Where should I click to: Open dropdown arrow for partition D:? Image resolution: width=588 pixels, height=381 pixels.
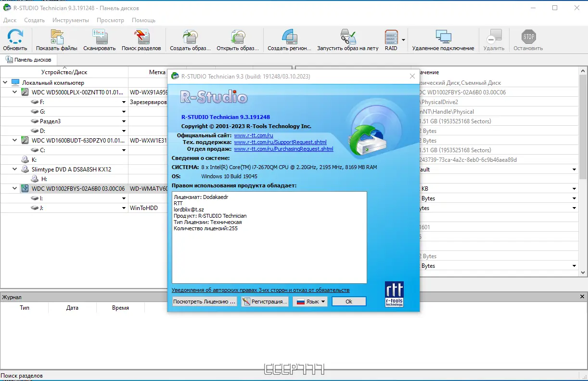pos(124,131)
